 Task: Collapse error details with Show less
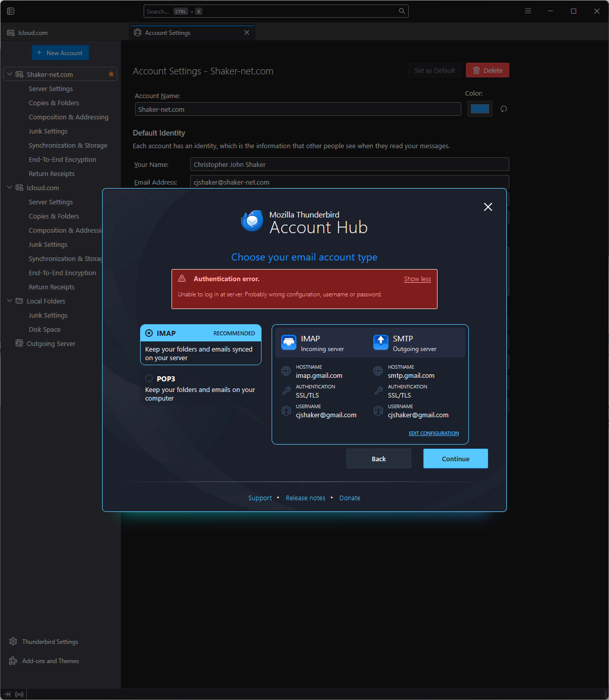point(417,279)
